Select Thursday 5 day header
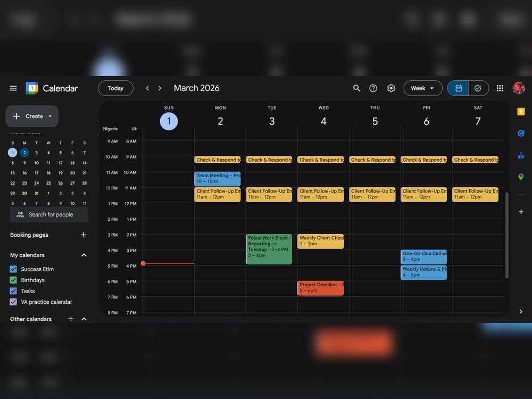This screenshot has height=399, width=532. click(375, 121)
